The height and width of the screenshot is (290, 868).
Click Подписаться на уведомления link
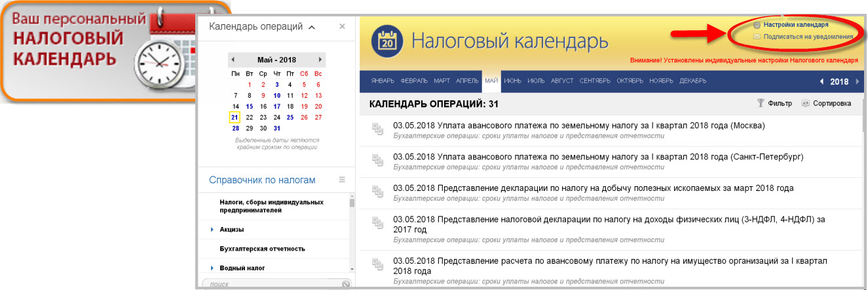coord(808,37)
